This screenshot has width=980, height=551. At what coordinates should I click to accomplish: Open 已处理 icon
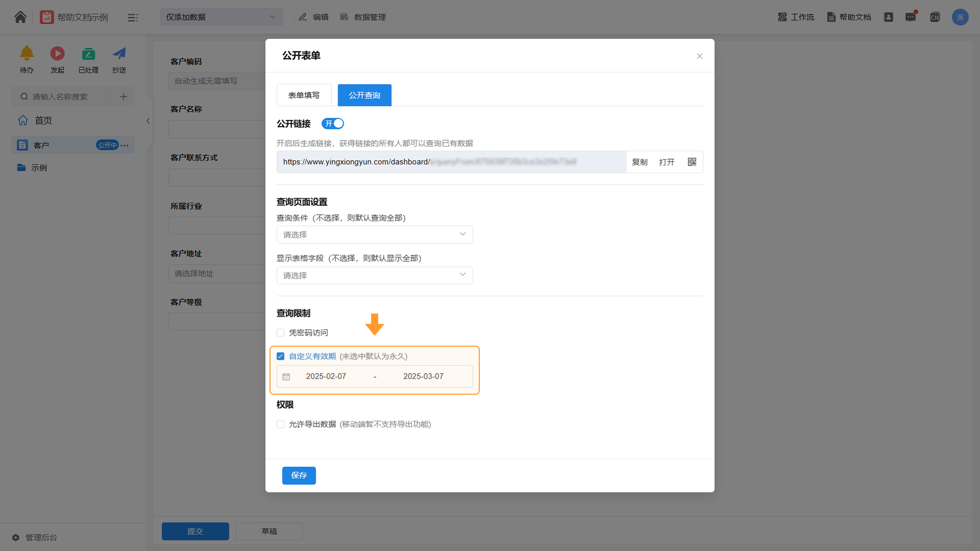tap(88, 54)
